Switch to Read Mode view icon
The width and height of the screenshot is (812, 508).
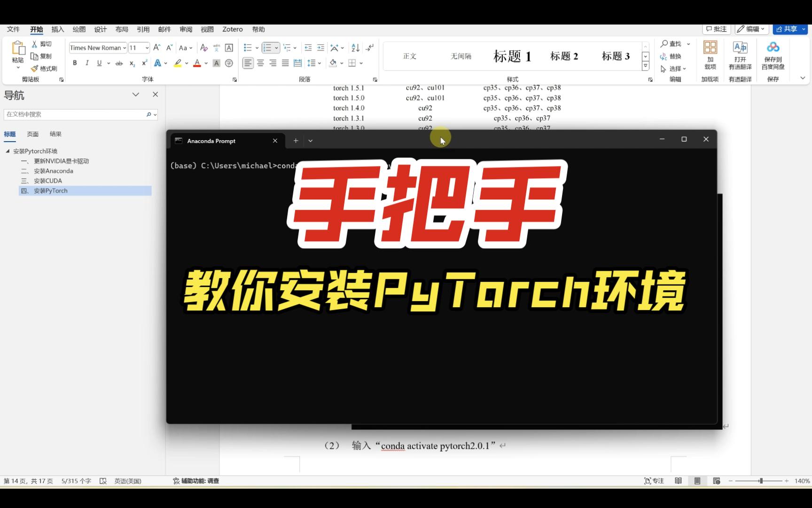[678, 481]
